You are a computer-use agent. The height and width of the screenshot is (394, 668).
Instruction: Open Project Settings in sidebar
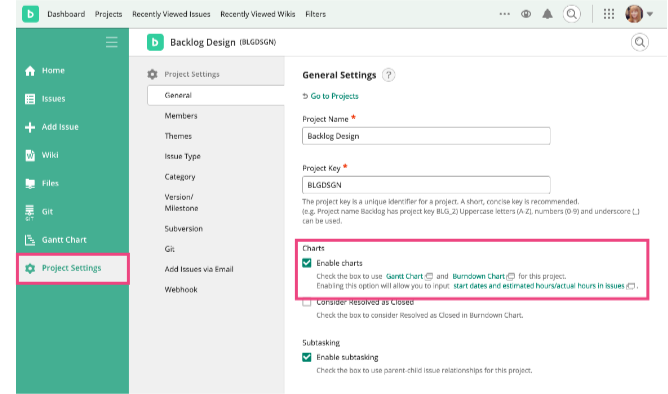[72, 268]
